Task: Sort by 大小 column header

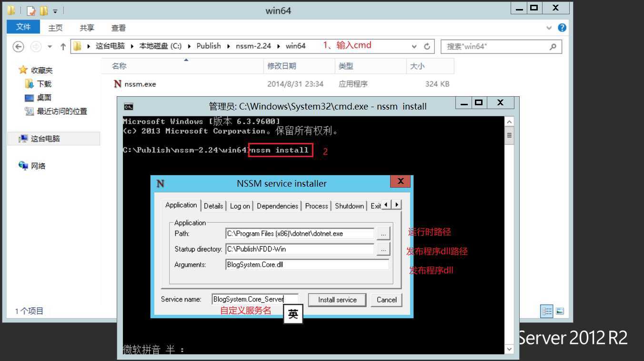Action: click(x=430, y=66)
